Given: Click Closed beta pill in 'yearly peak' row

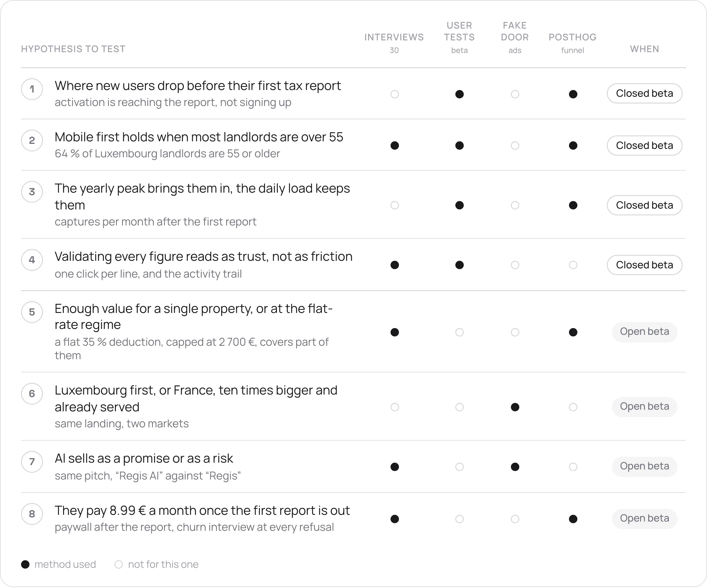Looking at the screenshot, I should click(x=644, y=205).
